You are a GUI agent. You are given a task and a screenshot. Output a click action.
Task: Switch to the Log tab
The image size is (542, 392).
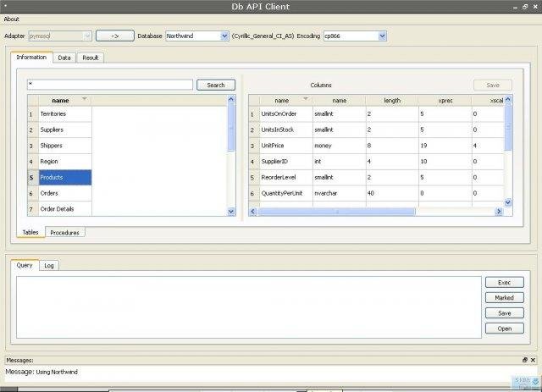(x=49, y=266)
